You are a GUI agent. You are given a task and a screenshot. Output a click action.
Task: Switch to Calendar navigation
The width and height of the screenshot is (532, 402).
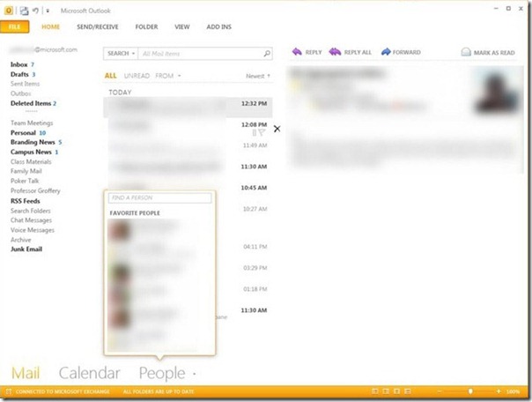[89, 373]
